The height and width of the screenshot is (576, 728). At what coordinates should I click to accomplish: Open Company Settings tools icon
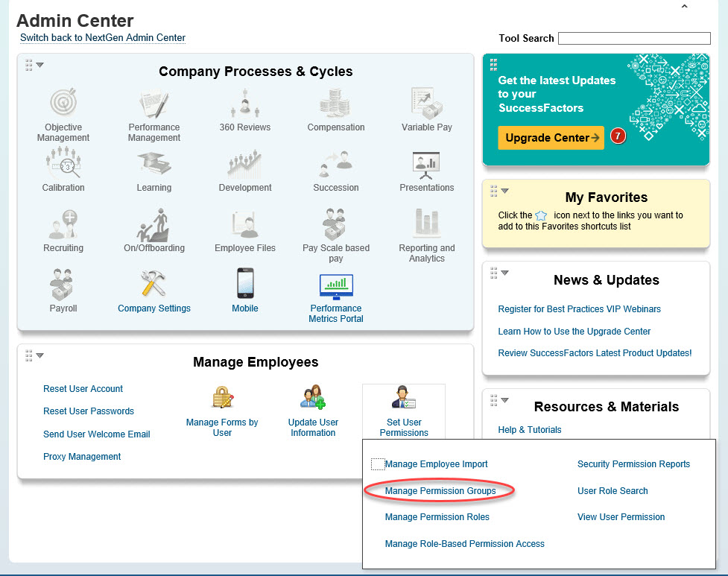153,283
